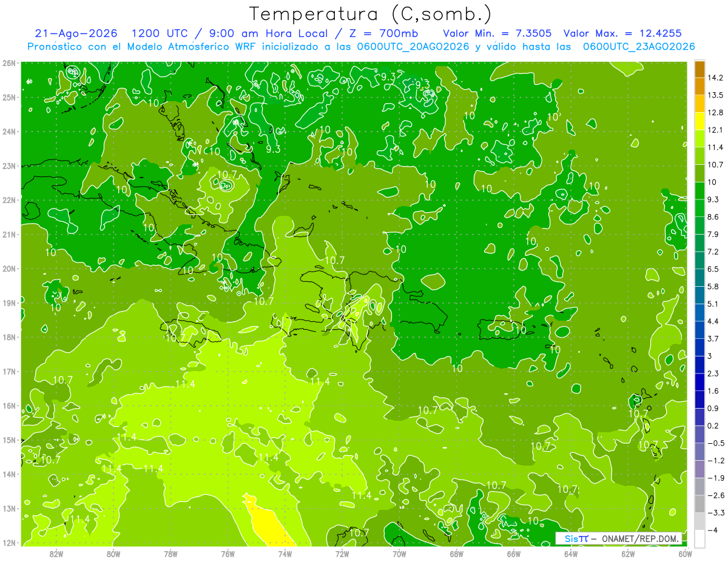Click the '23N' latitude axis label
Screen dimensions: 728x562
[9, 166]
